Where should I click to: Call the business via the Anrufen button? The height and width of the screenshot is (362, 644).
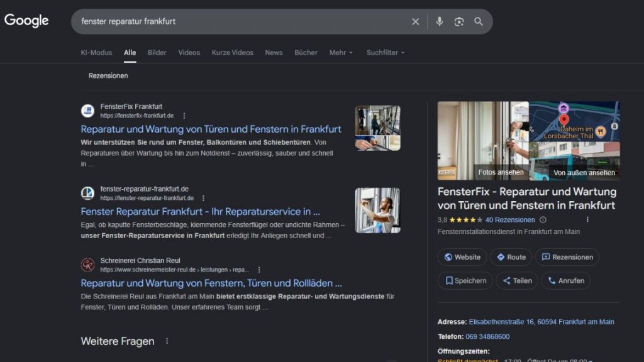click(x=565, y=280)
